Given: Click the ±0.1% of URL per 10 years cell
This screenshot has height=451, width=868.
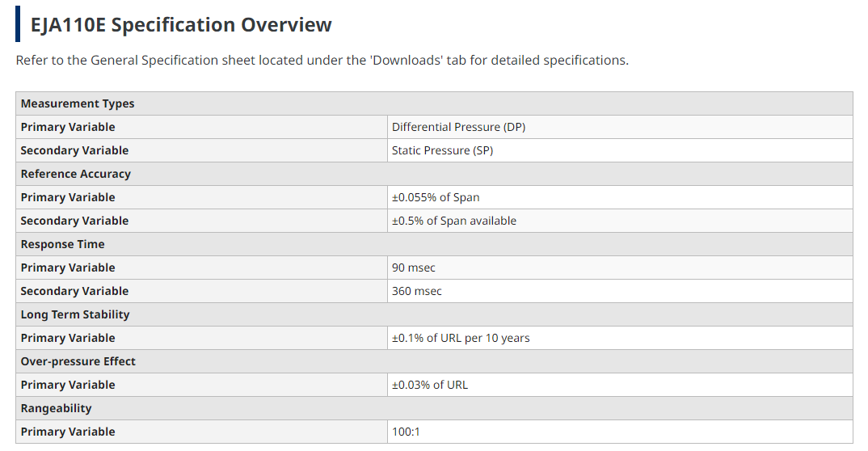Looking at the screenshot, I should [620, 338].
